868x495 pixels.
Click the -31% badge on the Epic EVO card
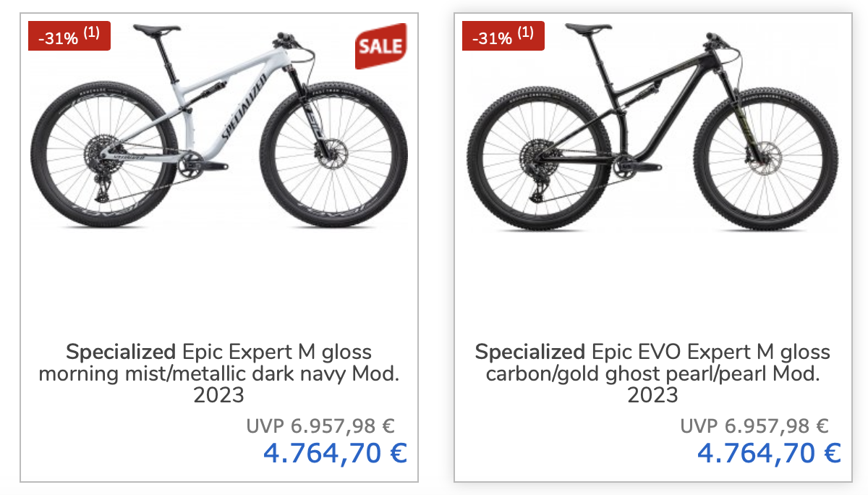pyautogui.click(x=495, y=37)
